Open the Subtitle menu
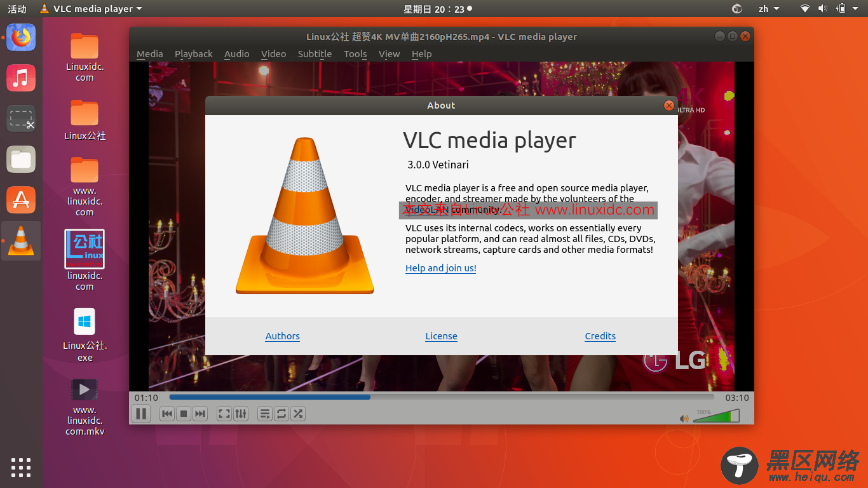 (x=315, y=54)
